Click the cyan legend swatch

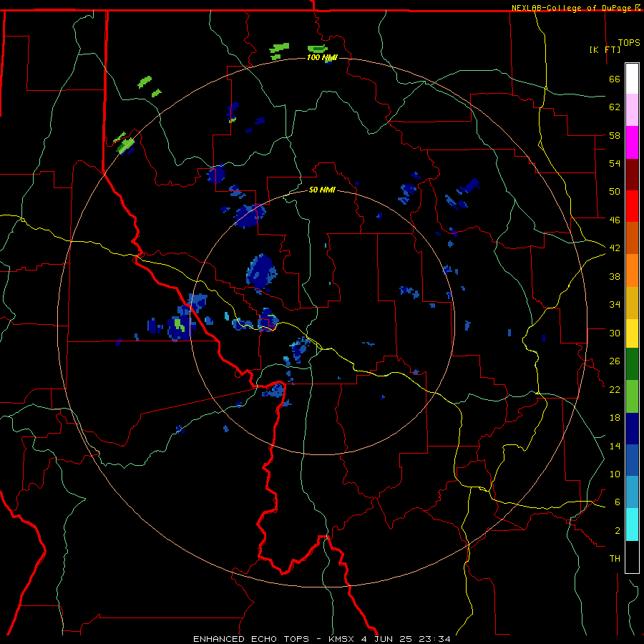pos(632,525)
